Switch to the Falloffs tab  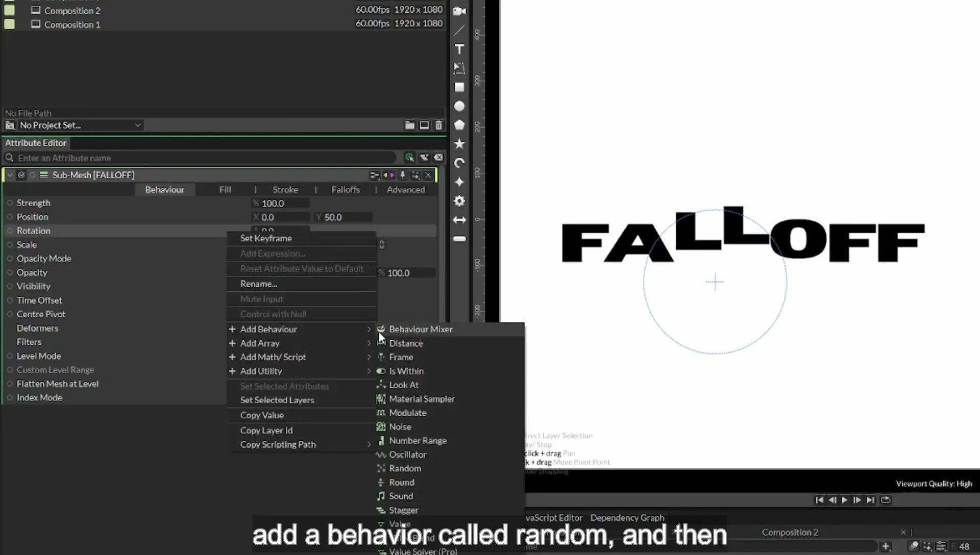(346, 190)
